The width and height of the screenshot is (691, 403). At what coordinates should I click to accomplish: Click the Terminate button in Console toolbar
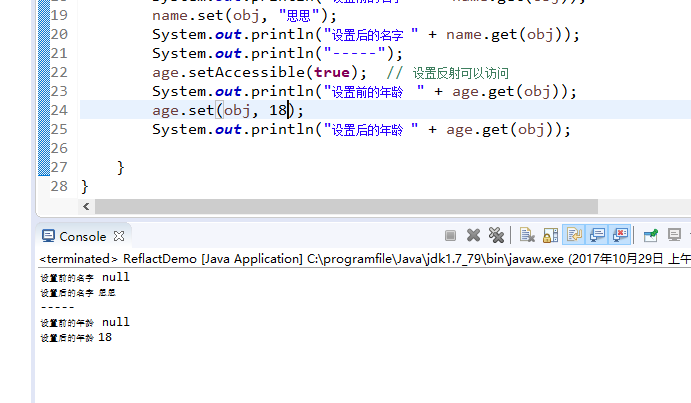(450, 235)
